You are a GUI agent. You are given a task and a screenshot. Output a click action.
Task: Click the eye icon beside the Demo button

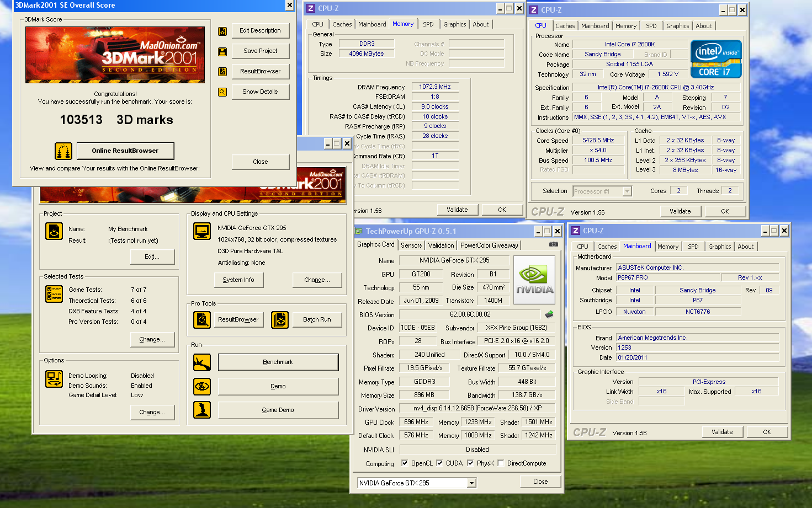point(202,387)
